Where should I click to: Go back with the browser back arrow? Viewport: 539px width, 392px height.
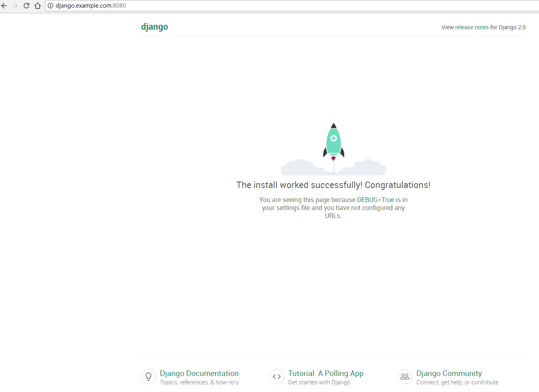tap(4, 6)
